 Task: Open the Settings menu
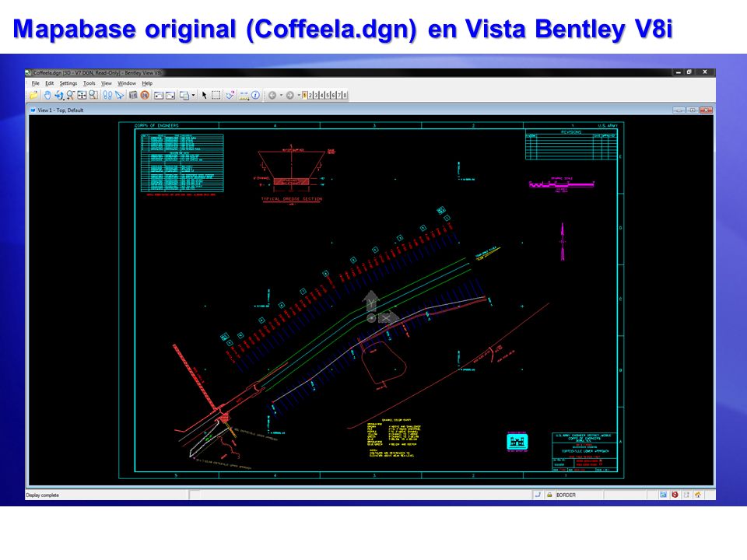point(68,83)
